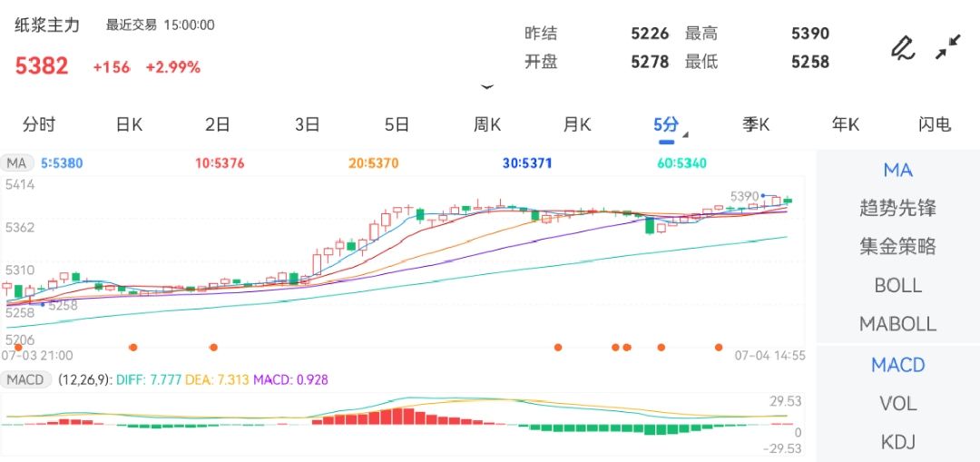
Task: Click the 开盘 value 5278
Action: click(x=650, y=62)
